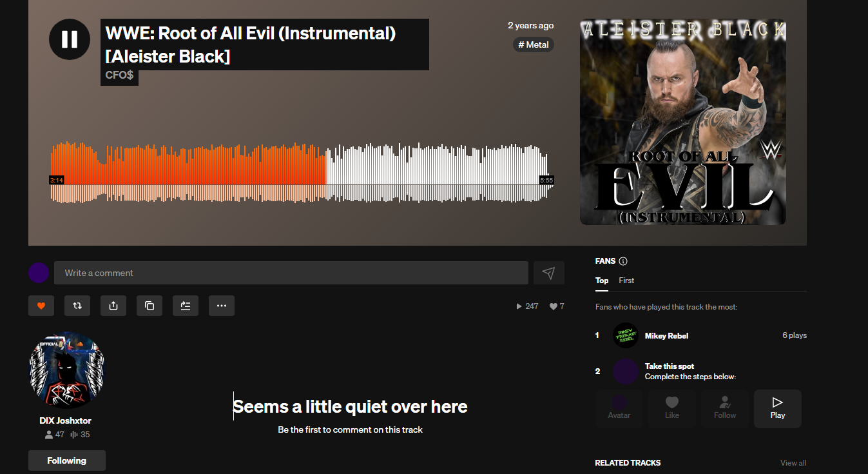The width and height of the screenshot is (868, 474).
Task: Pause the playing track
Action: [x=70, y=39]
